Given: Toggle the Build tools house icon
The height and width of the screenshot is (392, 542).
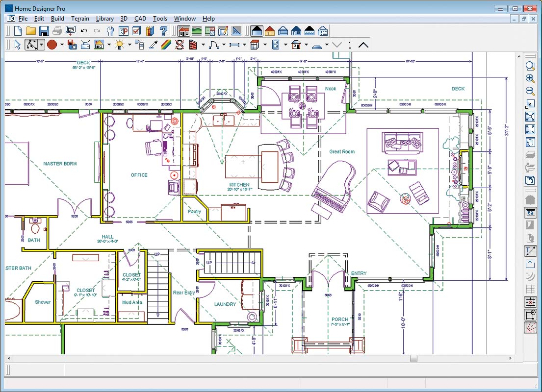Looking at the screenshot, I should pyautogui.click(x=184, y=31).
